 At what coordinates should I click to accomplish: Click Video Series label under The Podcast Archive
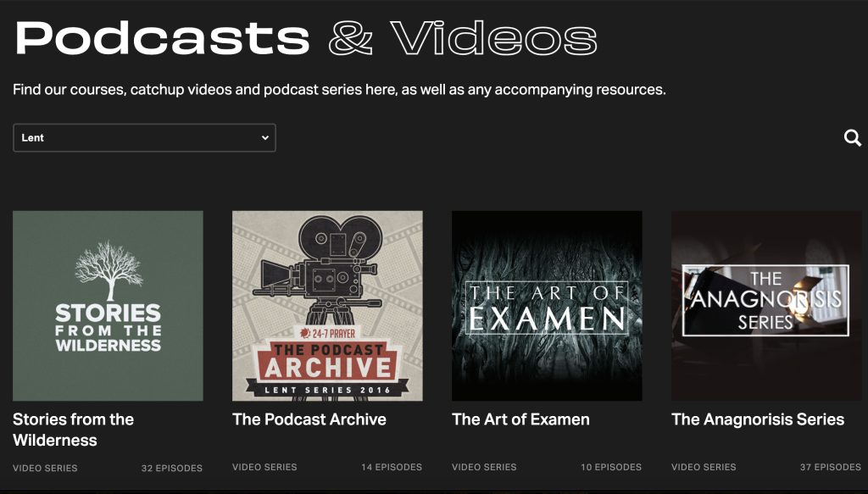[x=264, y=468]
